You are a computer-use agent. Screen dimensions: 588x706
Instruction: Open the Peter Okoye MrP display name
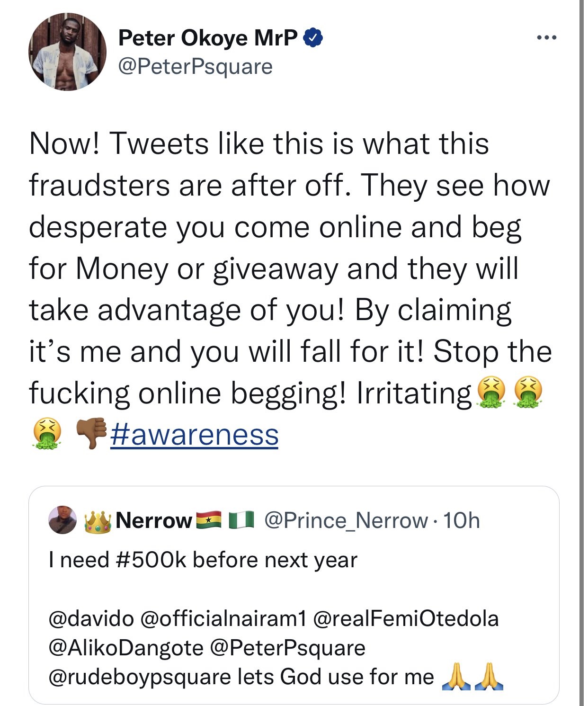pos(208,38)
